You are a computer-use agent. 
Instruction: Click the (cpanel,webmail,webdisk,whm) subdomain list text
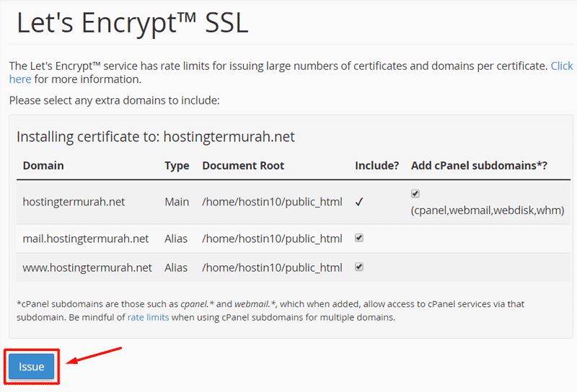point(488,210)
